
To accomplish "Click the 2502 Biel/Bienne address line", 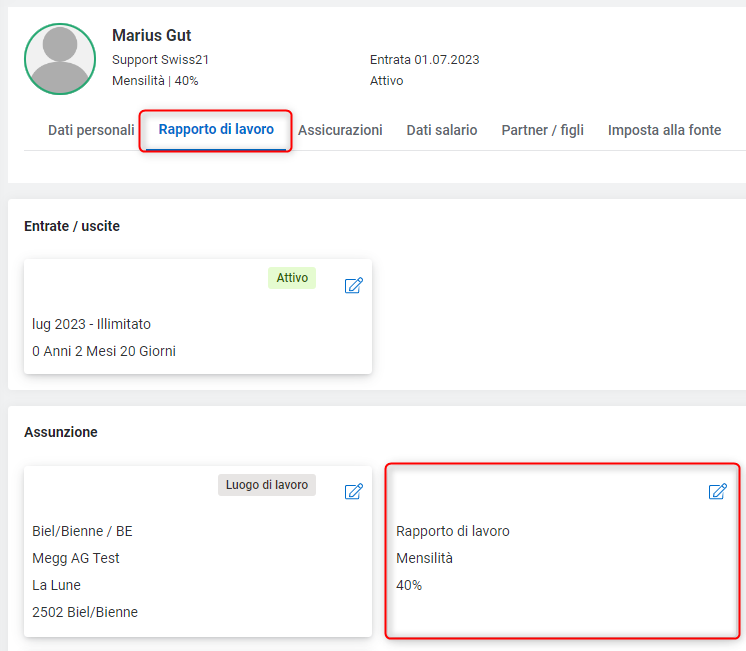I will pos(85,612).
